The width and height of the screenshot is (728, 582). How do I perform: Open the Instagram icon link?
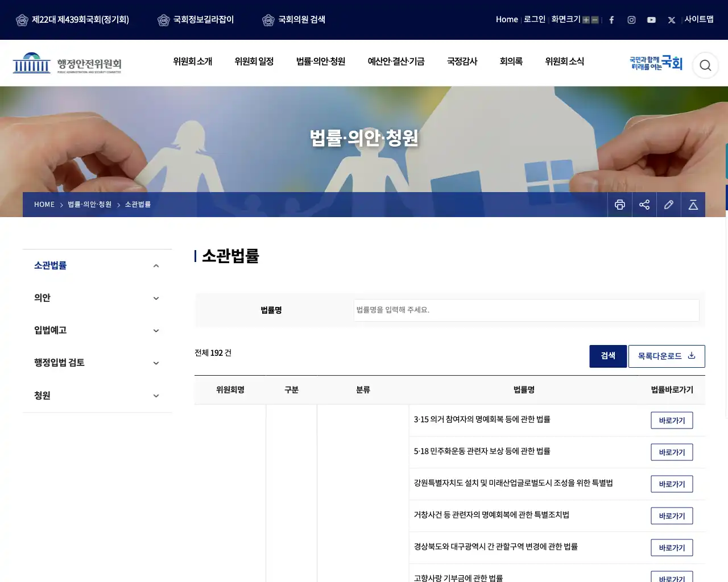(631, 20)
